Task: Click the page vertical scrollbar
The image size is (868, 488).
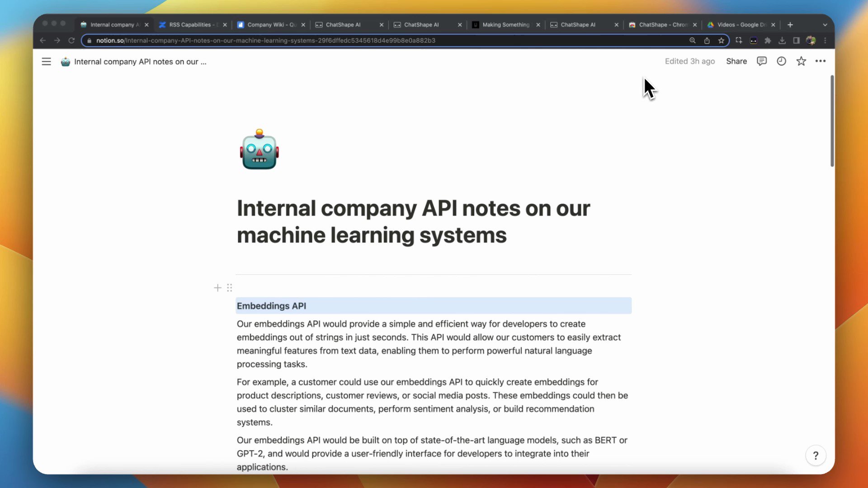Action: coord(832,122)
